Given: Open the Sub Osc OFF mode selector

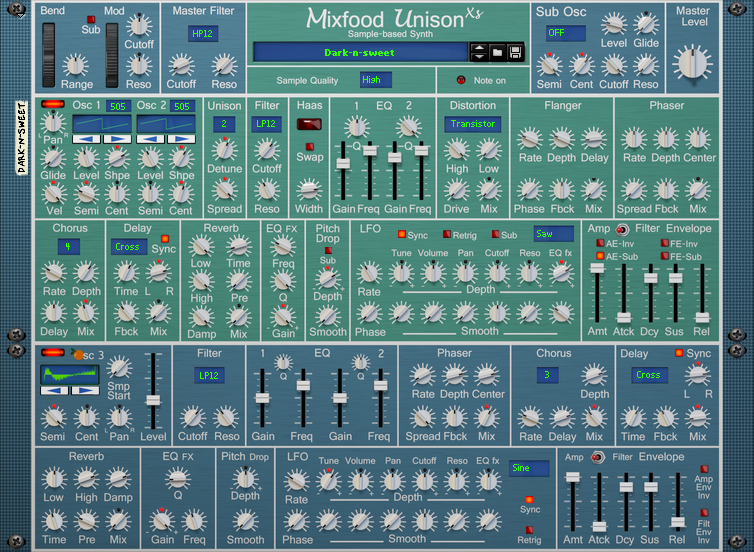Looking at the screenshot, I should click(x=566, y=33).
